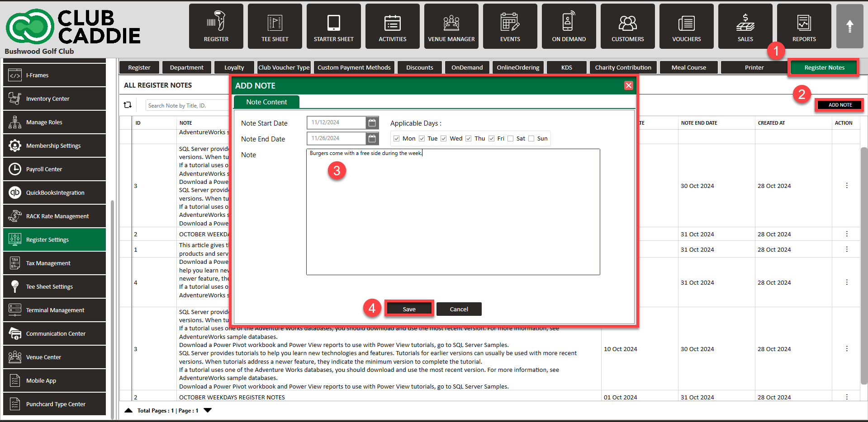Click the I-Frames code icon
This screenshot has width=868, height=422.
(15, 75)
